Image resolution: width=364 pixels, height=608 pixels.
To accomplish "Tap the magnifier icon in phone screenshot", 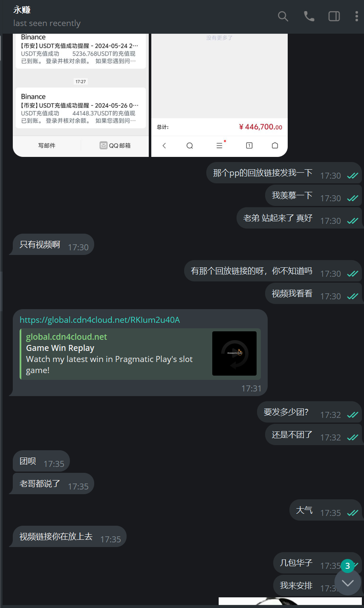I will 190,145.
